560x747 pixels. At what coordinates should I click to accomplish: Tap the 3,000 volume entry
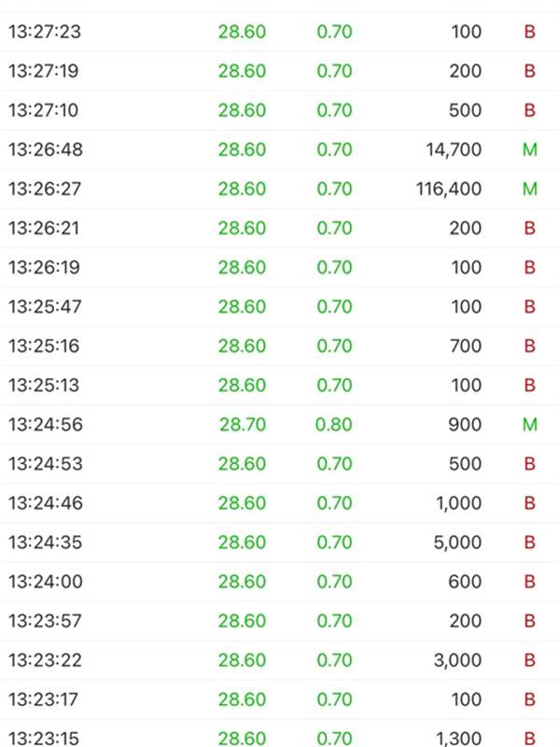457,660
